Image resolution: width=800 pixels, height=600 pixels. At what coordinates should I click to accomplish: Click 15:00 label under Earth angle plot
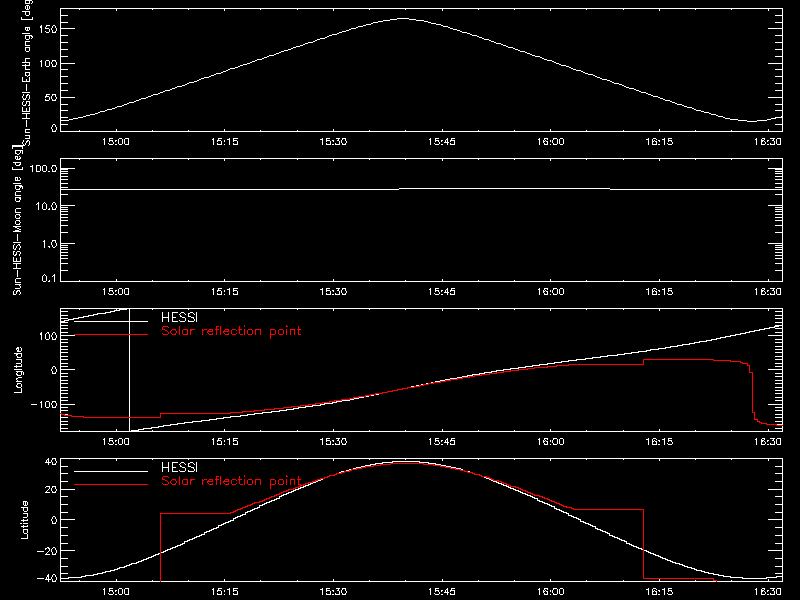coord(116,142)
